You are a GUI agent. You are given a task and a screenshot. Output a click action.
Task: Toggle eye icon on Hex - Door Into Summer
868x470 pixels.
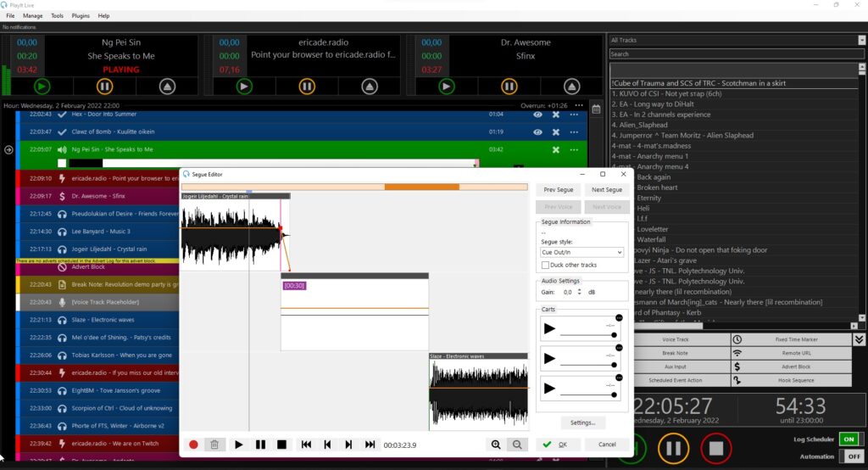point(537,115)
